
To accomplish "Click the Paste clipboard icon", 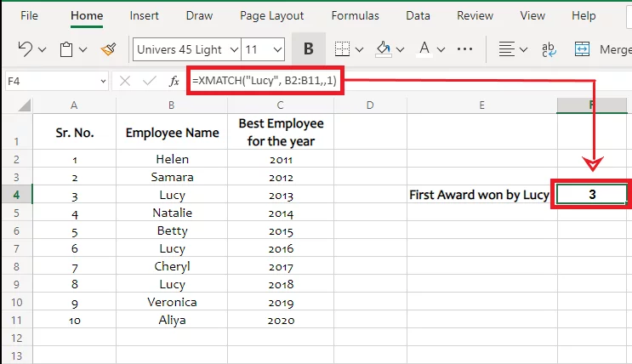I will tap(66, 49).
